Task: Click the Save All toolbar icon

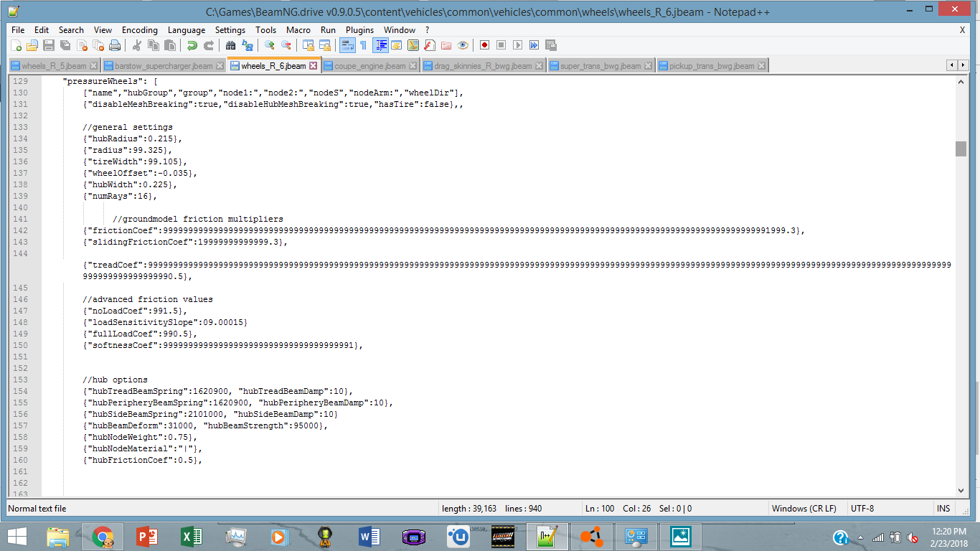Action: click(65, 45)
